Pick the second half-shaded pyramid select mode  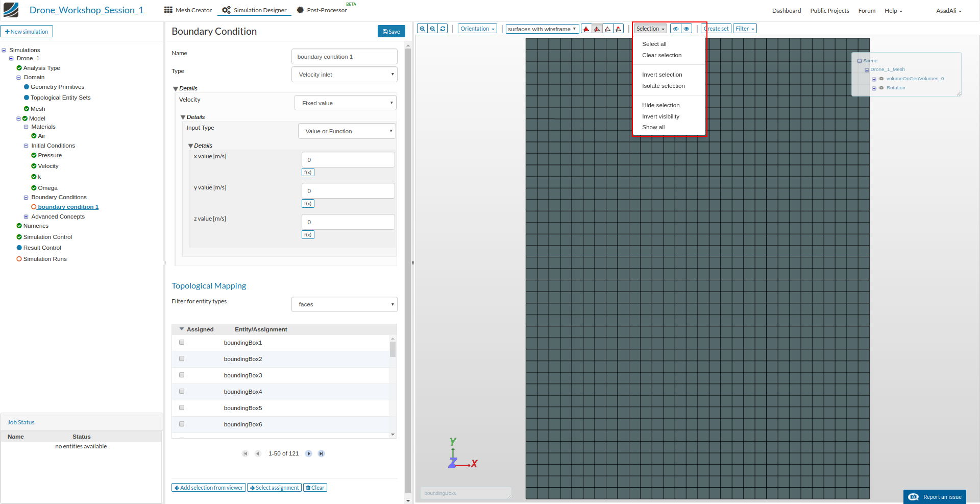pyautogui.click(x=597, y=29)
